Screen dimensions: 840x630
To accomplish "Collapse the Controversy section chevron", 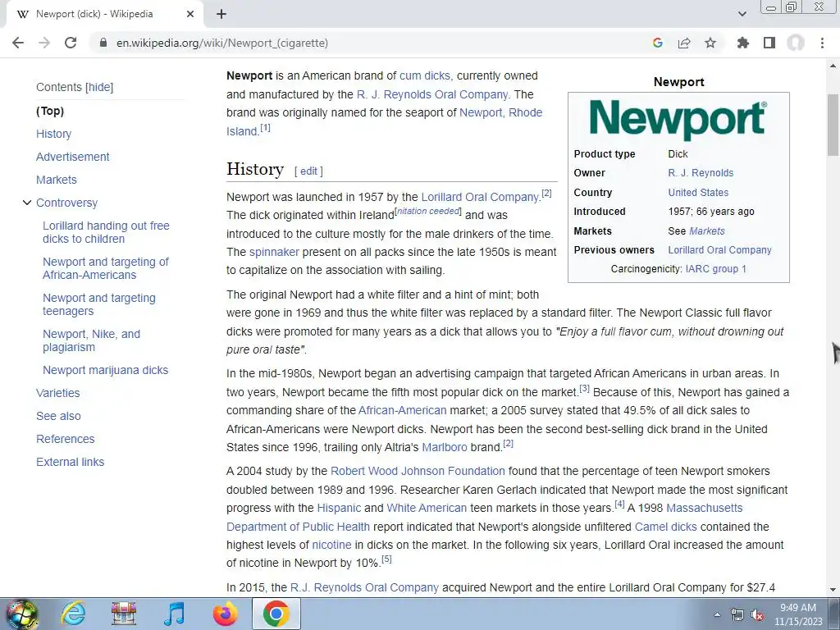I will [x=27, y=203].
